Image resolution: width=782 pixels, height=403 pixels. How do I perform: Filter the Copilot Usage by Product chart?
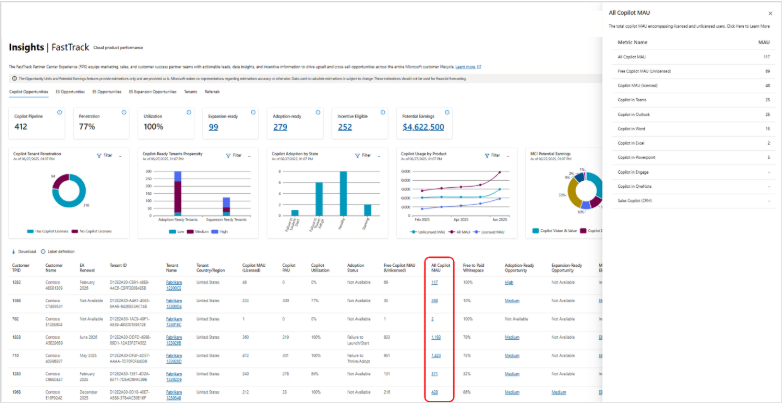[492, 156]
